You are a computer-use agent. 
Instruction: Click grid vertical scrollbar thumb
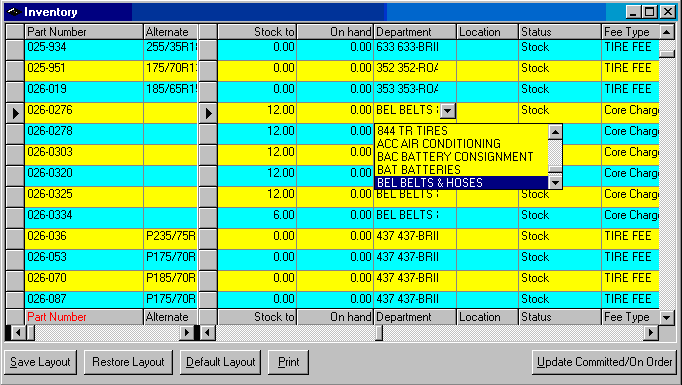[x=667, y=54]
